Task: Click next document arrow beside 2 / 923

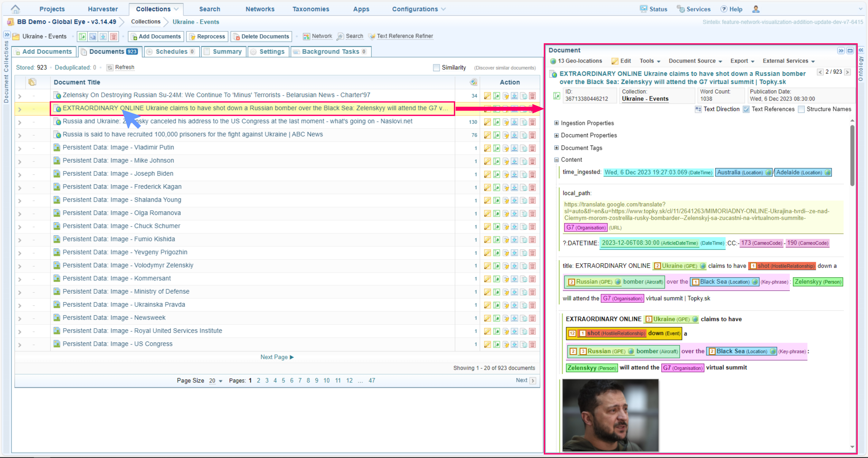Action: 847,72
